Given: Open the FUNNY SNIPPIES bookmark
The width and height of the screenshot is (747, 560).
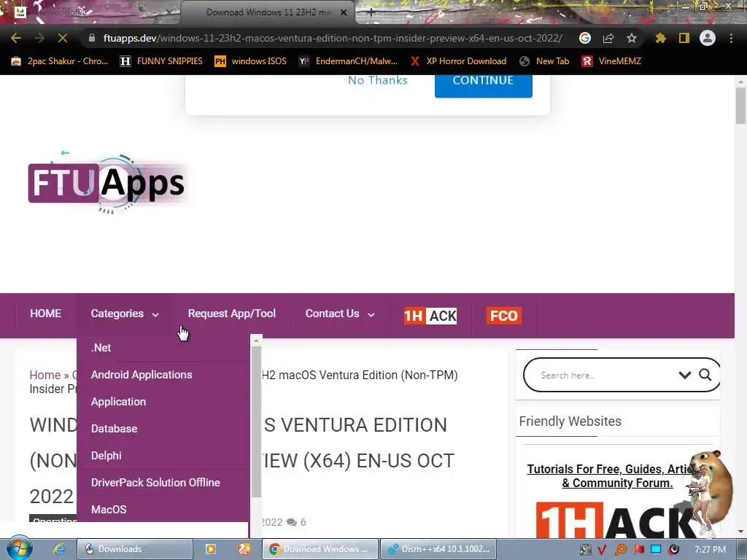Looking at the screenshot, I should pyautogui.click(x=161, y=61).
